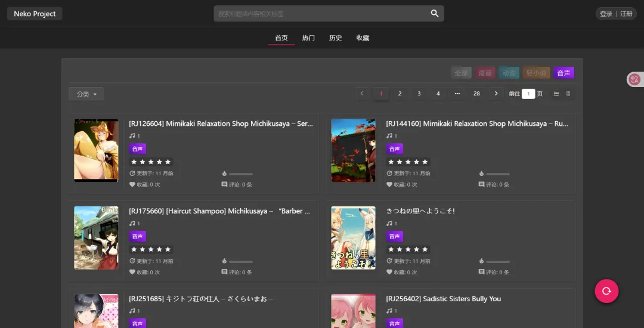Open the RJ144160 Mimikaki Relaxation Shop title

[477, 123]
